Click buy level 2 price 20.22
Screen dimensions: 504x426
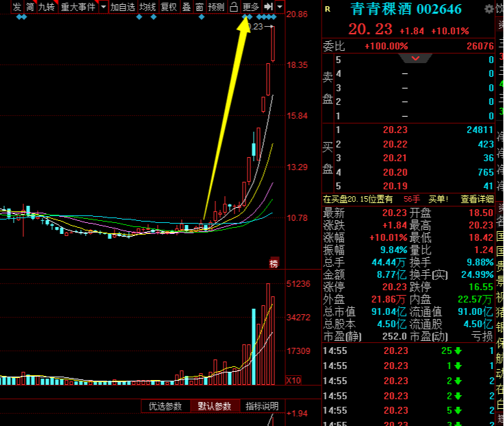point(395,144)
